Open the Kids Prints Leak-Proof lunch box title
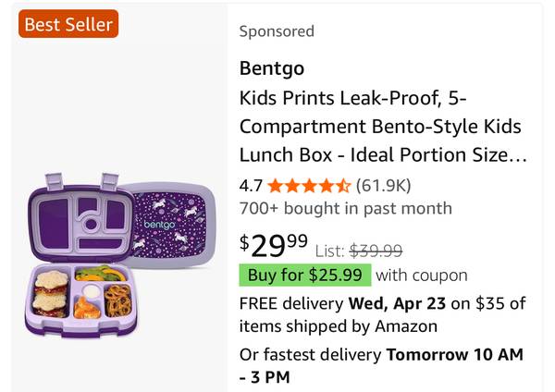Screen dimensions: 555x392 pos(382,127)
